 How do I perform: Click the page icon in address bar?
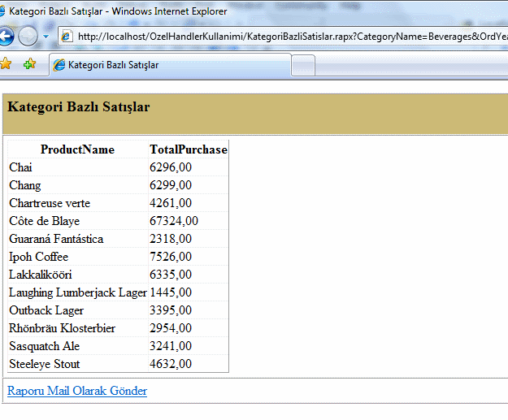click(67, 37)
